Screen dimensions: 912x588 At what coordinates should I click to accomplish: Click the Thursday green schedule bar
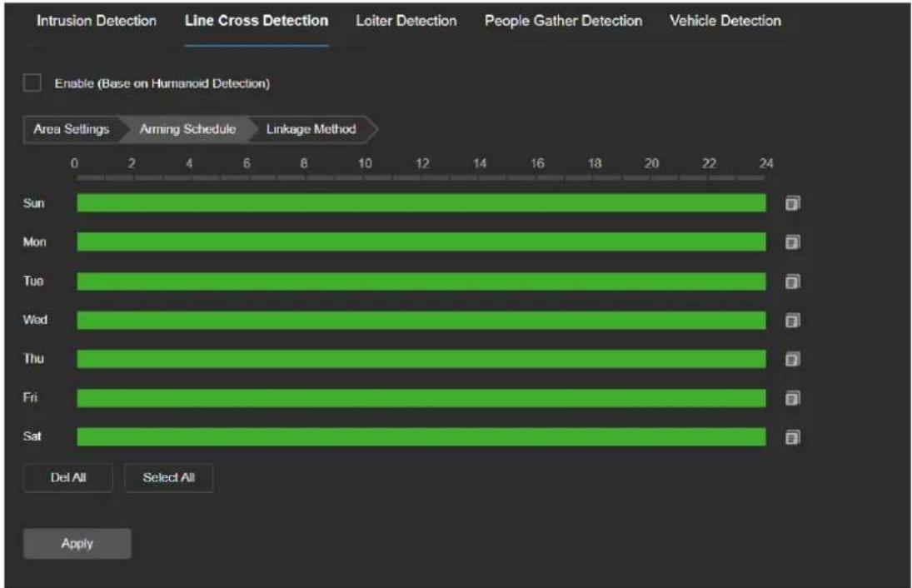(421, 360)
